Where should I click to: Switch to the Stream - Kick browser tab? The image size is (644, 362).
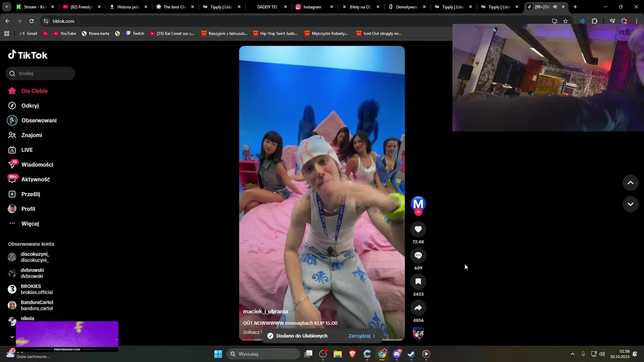tap(35, 7)
